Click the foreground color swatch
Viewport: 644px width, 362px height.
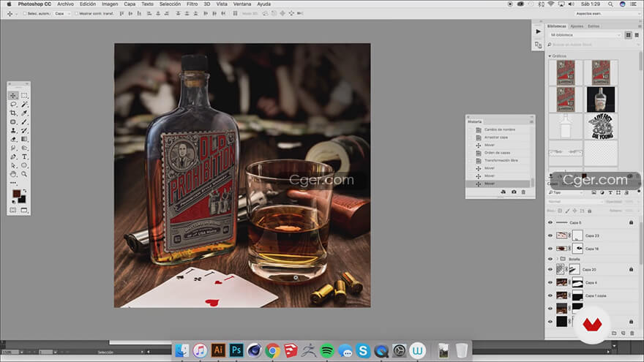tap(16, 195)
